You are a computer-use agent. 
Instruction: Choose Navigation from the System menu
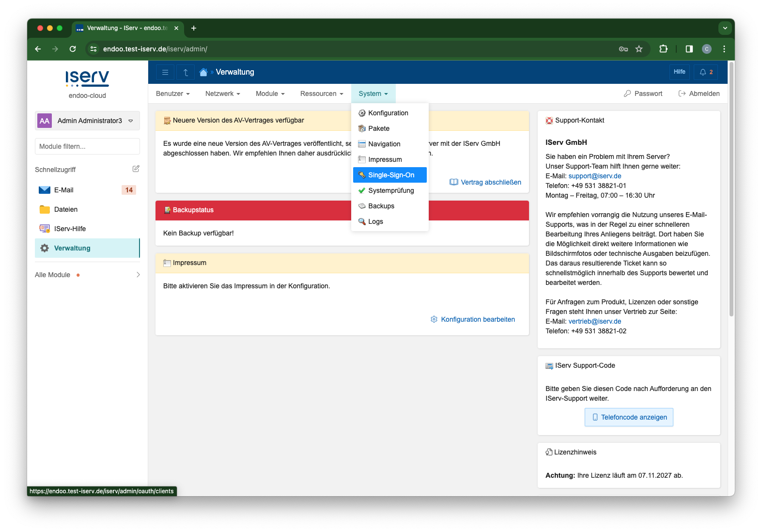click(x=390, y=144)
